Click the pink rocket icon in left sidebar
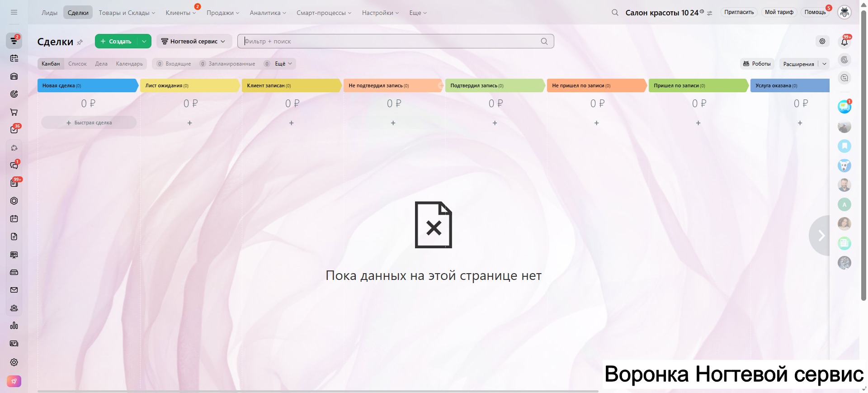This screenshot has width=868, height=393. click(x=14, y=381)
